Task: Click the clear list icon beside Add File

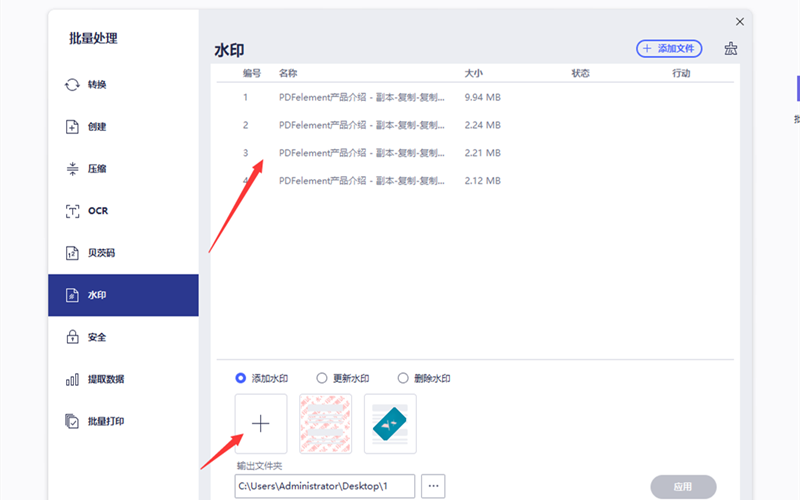Action: pyautogui.click(x=731, y=48)
